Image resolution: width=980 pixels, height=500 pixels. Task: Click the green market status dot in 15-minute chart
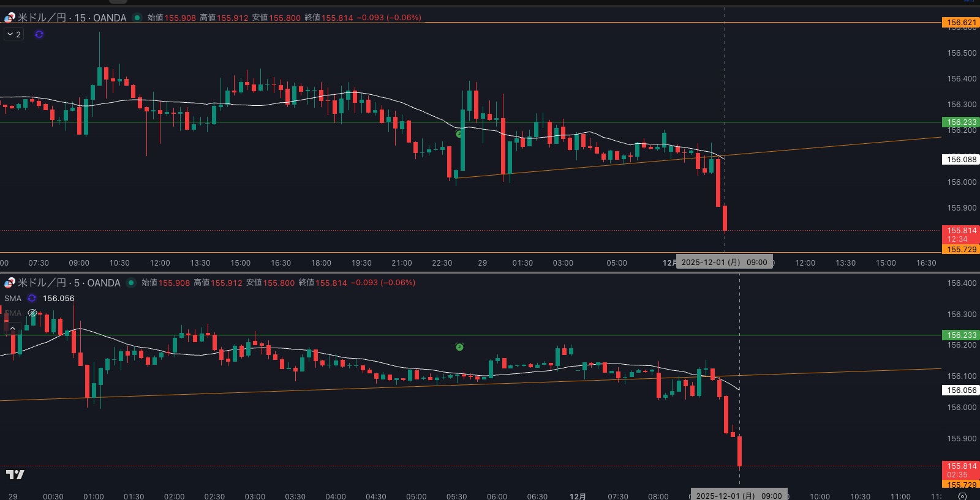point(137,18)
